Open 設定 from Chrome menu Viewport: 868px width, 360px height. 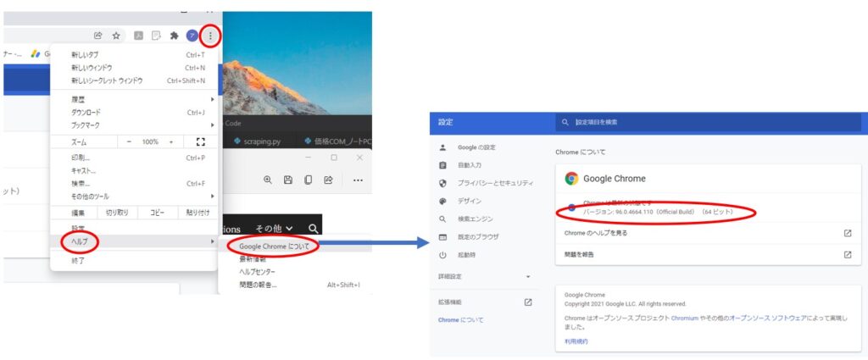(x=133, y=229)
